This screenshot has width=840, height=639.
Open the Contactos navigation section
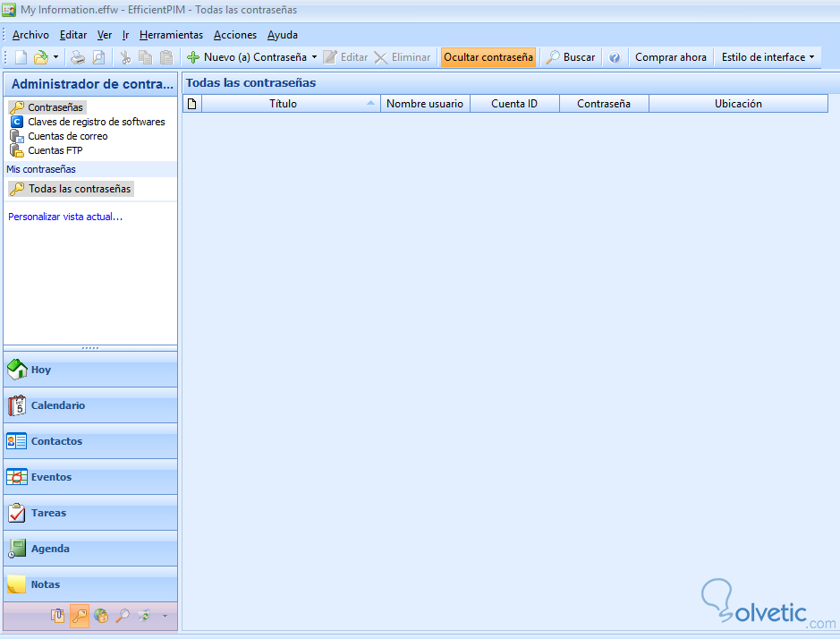tap(90, 441)
